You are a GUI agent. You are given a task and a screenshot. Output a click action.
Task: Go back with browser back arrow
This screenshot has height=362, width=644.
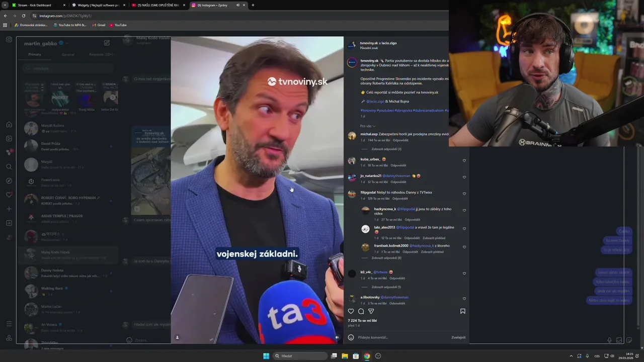pos(5,16)
